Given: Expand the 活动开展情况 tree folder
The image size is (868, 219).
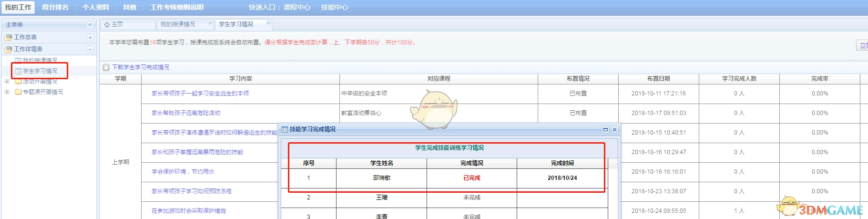Looking at the screenshot, I should click(7, 82).
